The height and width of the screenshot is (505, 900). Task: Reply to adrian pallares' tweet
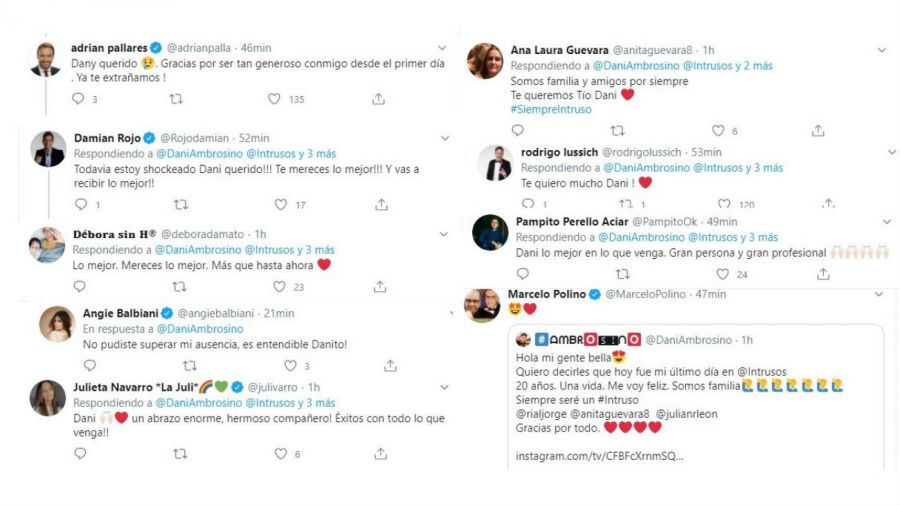pos(79,99)
